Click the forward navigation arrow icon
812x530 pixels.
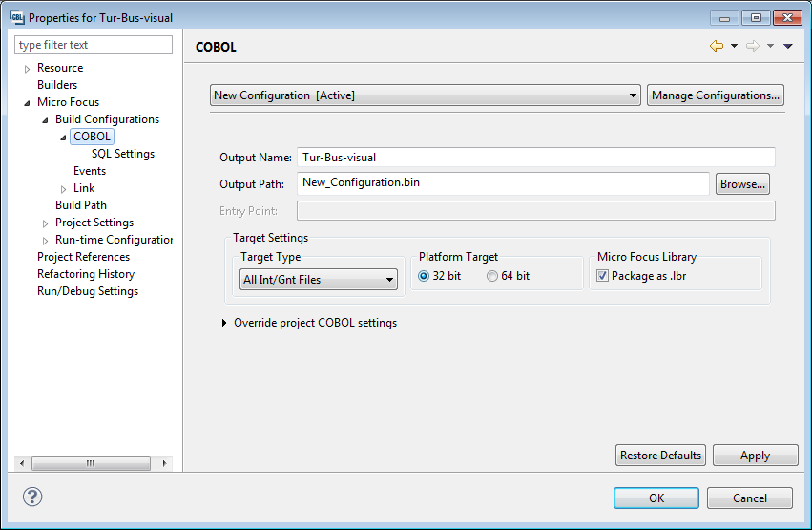point(752,46)
